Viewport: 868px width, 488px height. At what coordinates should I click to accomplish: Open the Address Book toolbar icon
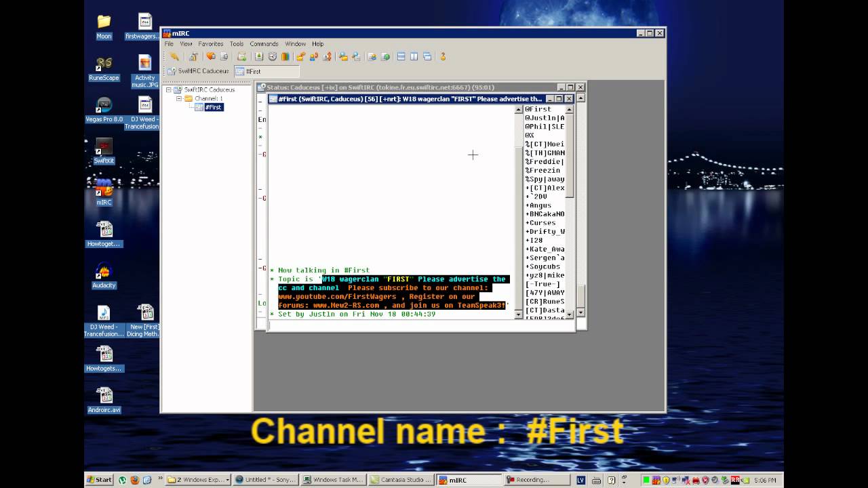coord(259,57)
